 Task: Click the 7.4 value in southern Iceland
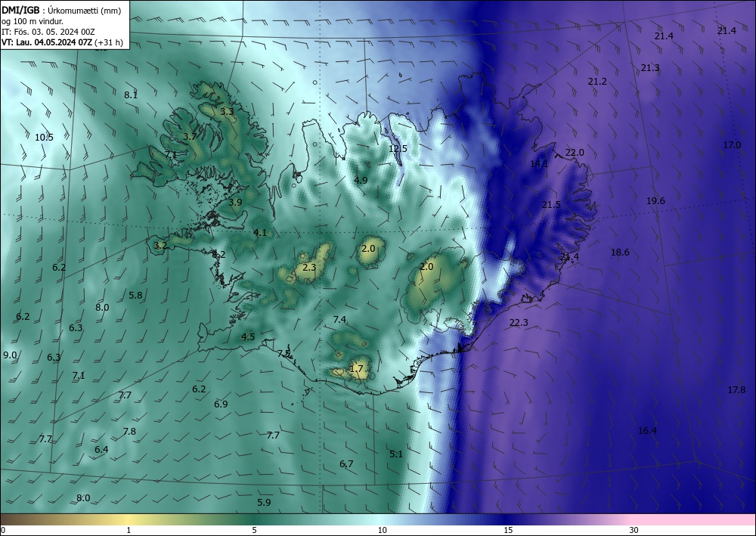pos(339,320)
